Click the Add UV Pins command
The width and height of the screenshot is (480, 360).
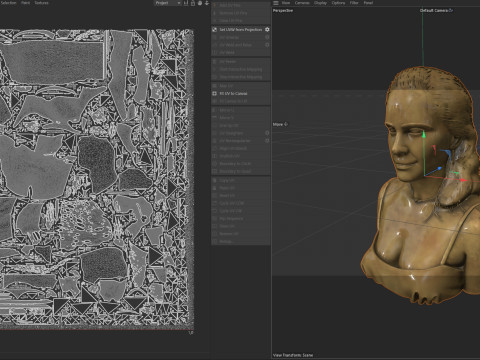(241, 5)
